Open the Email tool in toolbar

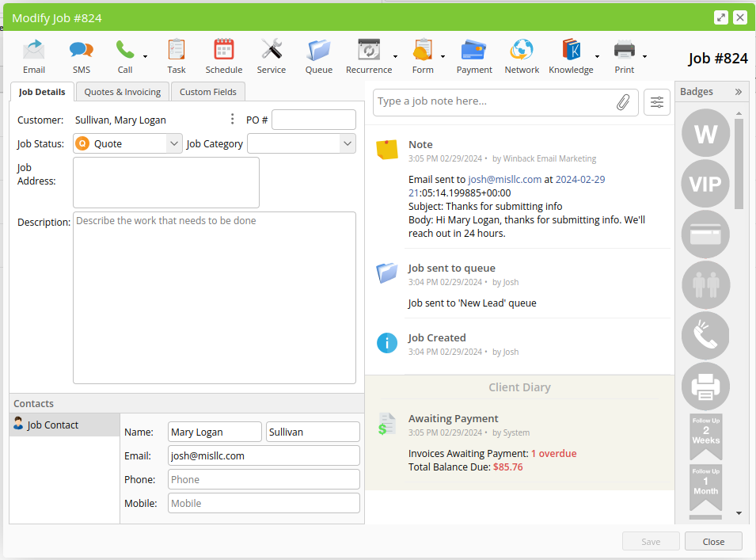[x=34, y=55]
